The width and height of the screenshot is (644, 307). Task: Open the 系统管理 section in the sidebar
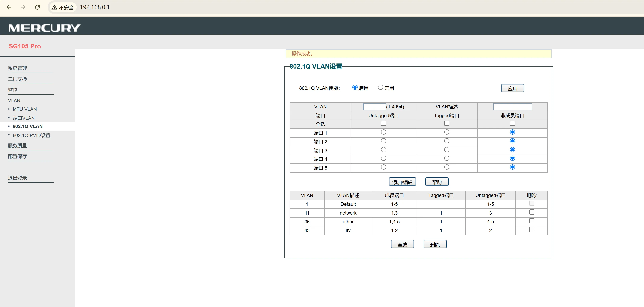17,68
